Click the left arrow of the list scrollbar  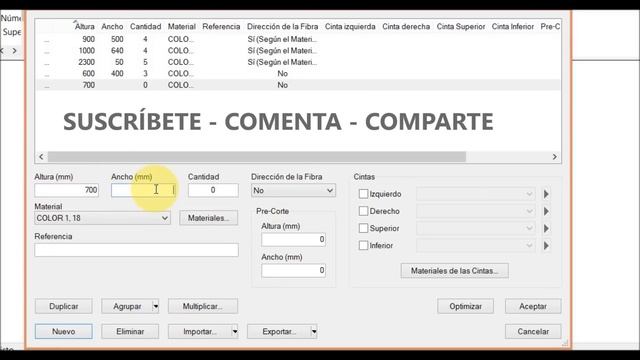click(x=41, y=157)
